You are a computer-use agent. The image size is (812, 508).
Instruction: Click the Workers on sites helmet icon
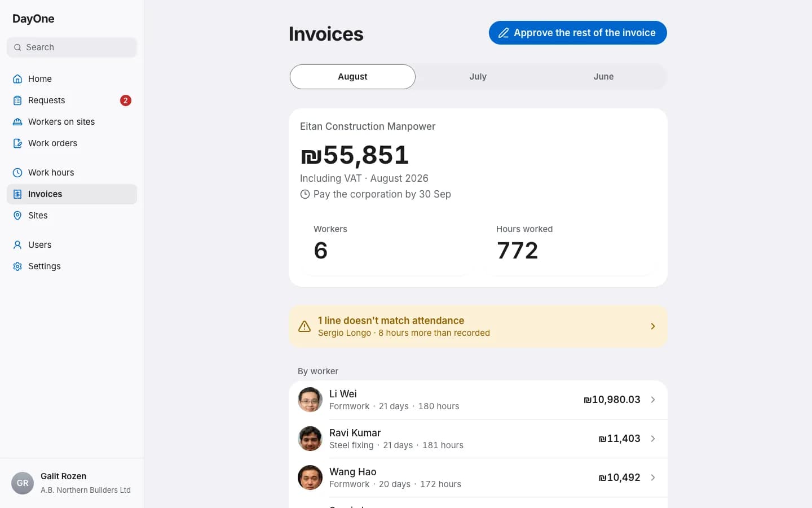pos(17,122)
